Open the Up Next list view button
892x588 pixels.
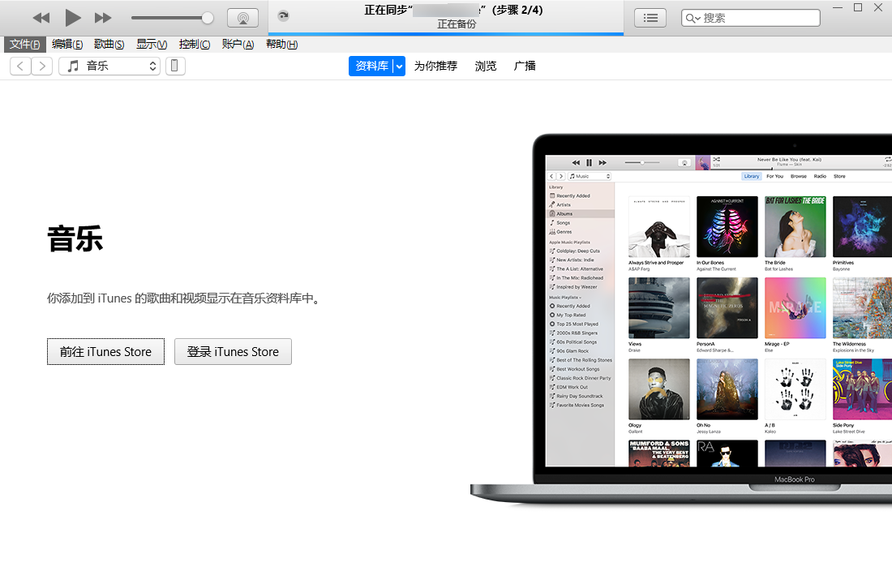[650, 18]
